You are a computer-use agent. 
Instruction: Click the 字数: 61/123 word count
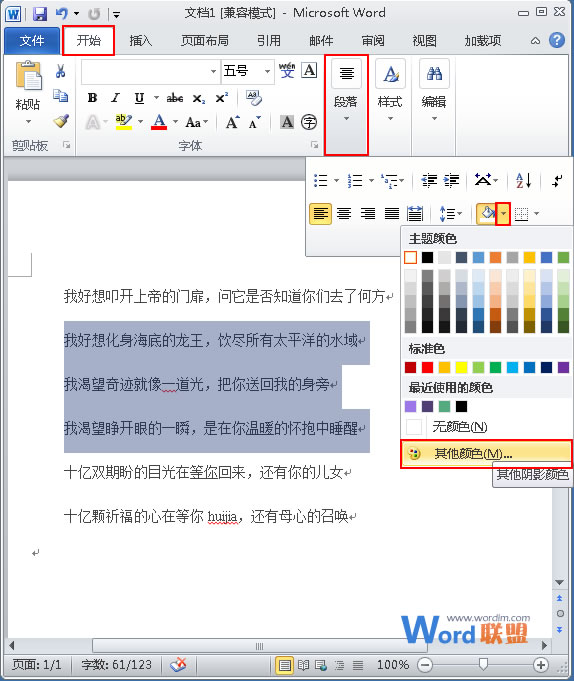coord(116,664)
